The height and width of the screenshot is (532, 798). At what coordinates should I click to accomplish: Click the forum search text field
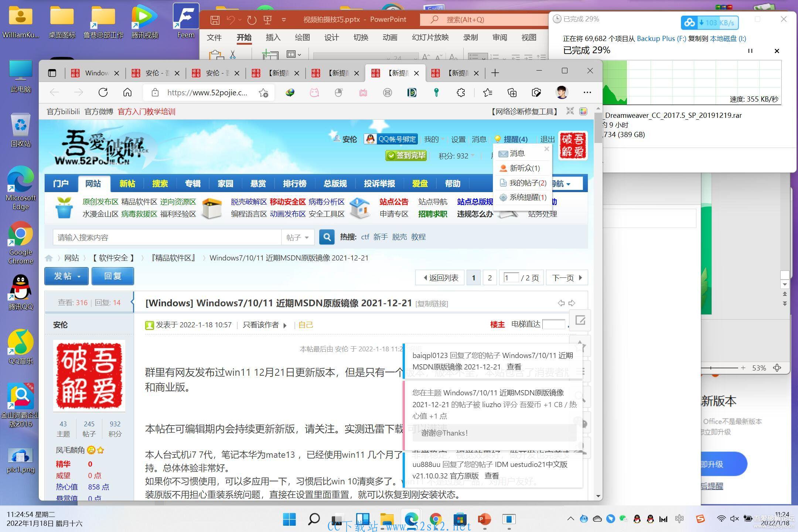(167, 237)
